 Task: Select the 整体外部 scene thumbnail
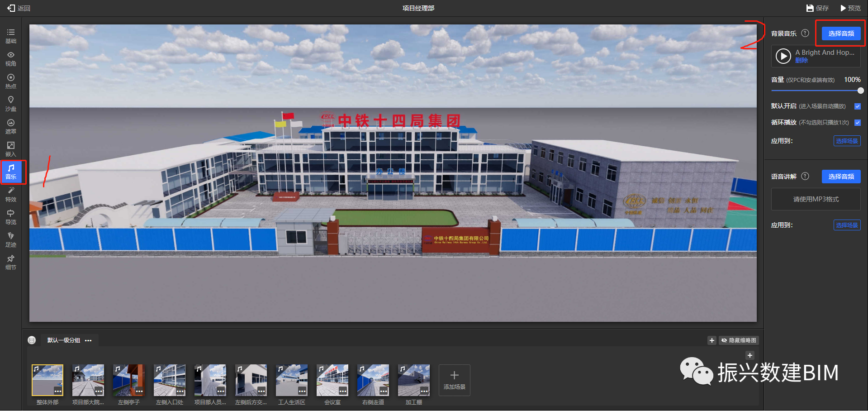[47, 380]
